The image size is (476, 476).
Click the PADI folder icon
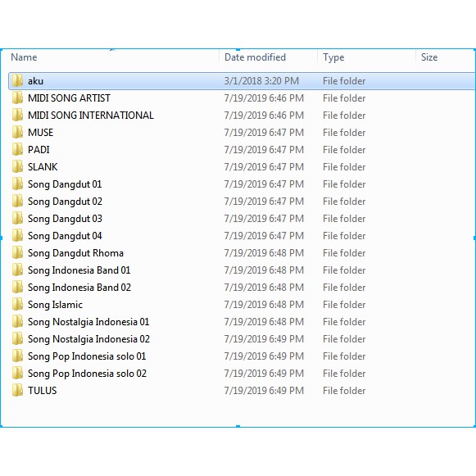pyautogui.click(x=17, y=150)
